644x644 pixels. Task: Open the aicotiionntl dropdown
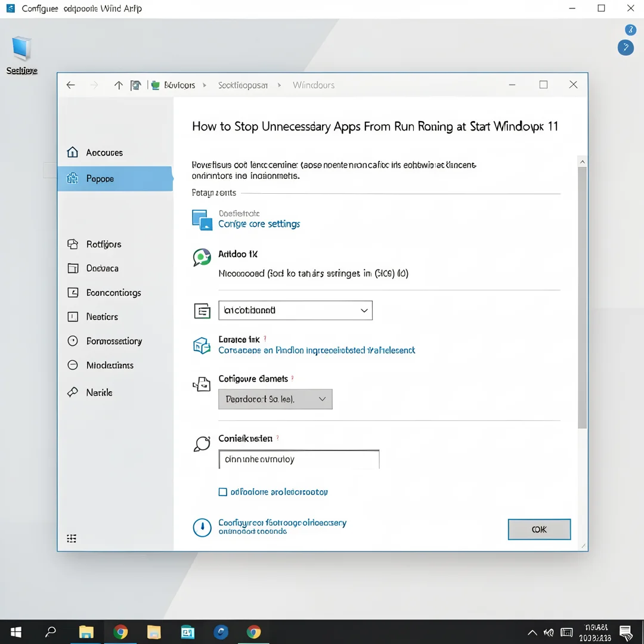(295, 311)
